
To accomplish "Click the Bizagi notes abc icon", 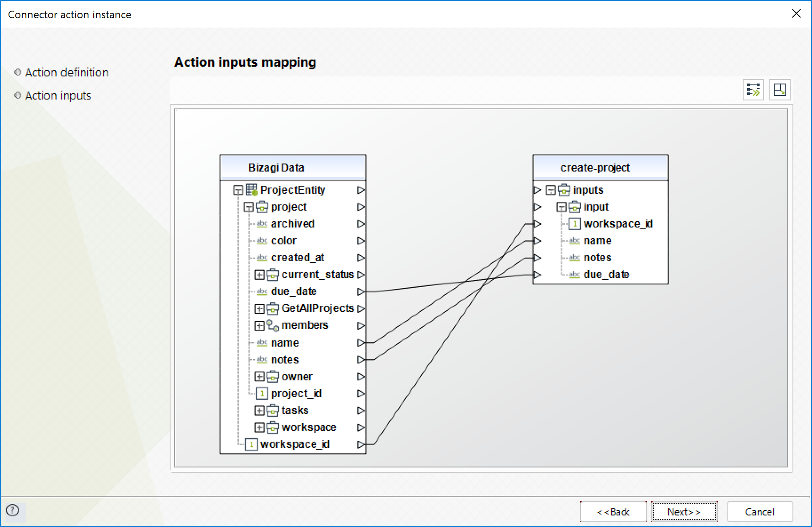I will tap(262, 359).
